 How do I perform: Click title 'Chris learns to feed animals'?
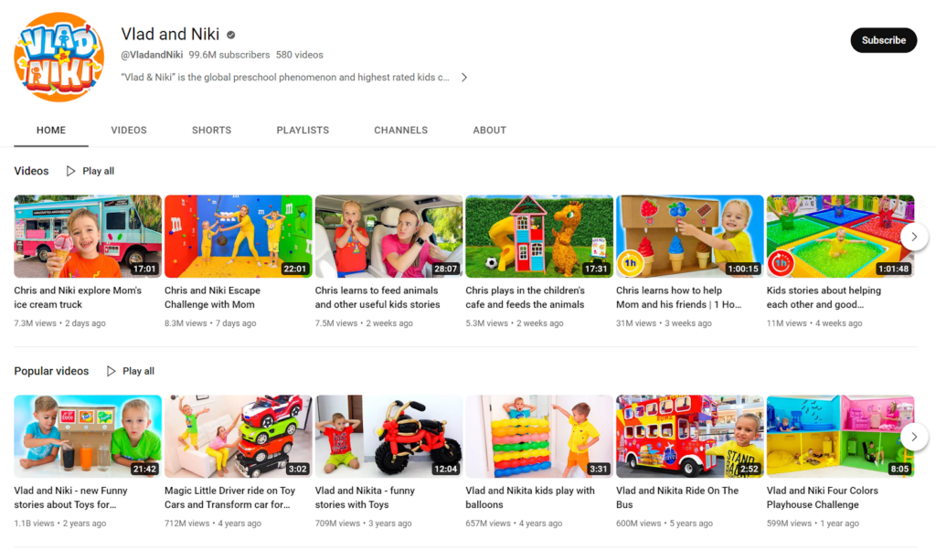pyautogui.click(x=378, y=298)
